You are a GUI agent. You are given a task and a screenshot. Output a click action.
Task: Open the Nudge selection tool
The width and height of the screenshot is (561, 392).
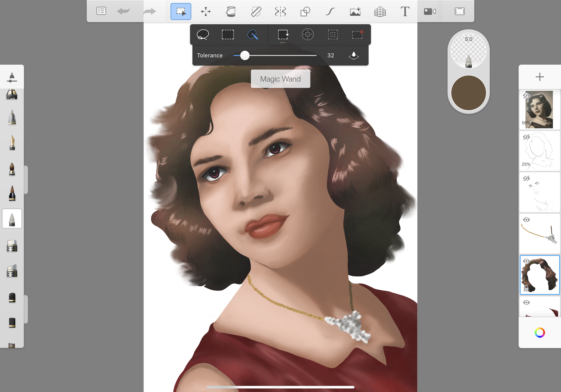pyautogui.click(x=308, y=35)
